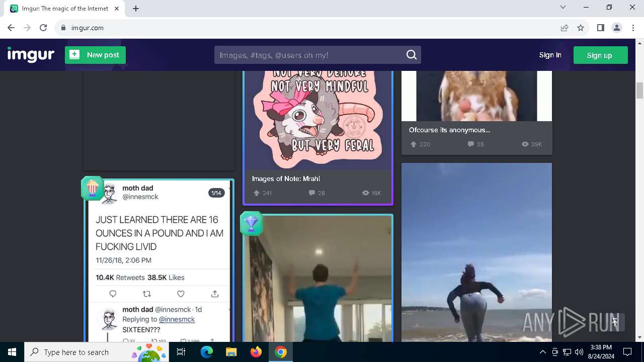Click the 16K views eye icon
This screenshot has width=644, height=362.
[366, 193]
